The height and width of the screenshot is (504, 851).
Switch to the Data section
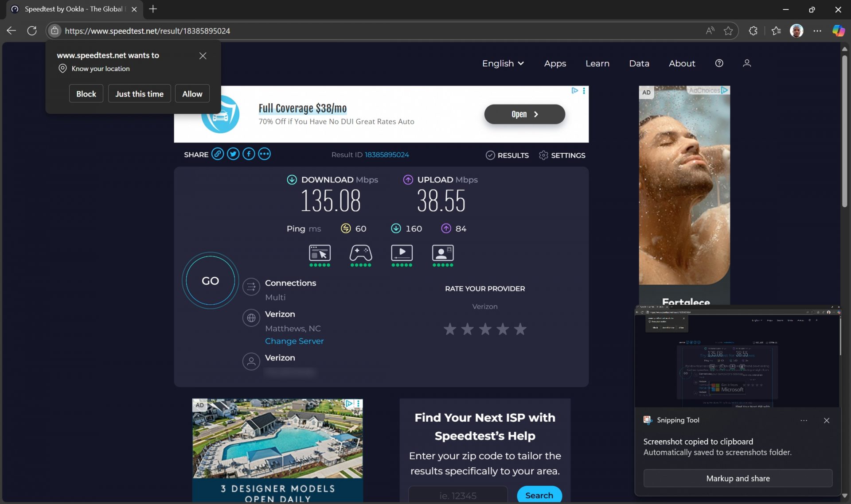tap(639, 63)
